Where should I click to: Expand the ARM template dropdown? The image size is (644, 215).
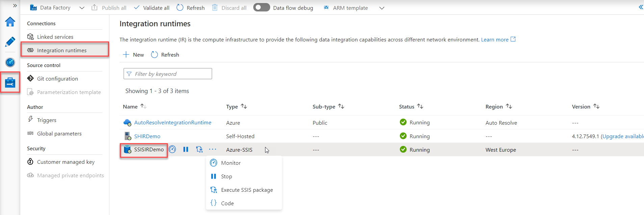tap(382, 8)
